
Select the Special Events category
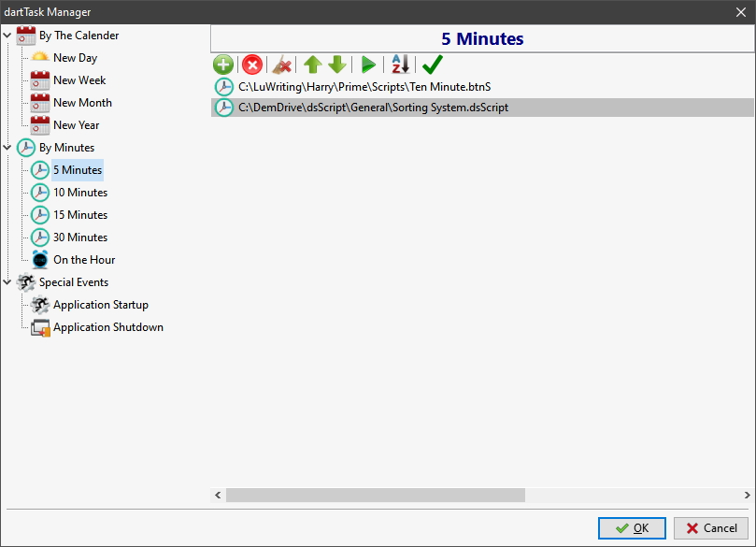point(74,282)
